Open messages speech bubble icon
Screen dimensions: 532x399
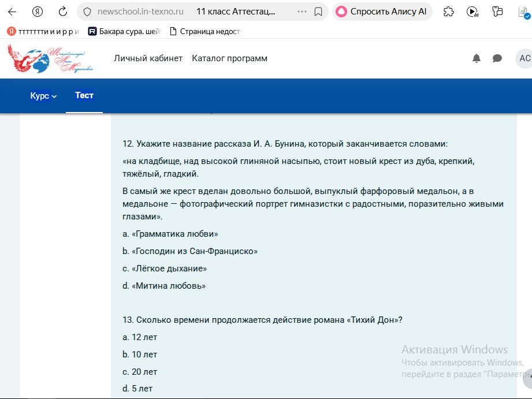(x=497, y=58)
